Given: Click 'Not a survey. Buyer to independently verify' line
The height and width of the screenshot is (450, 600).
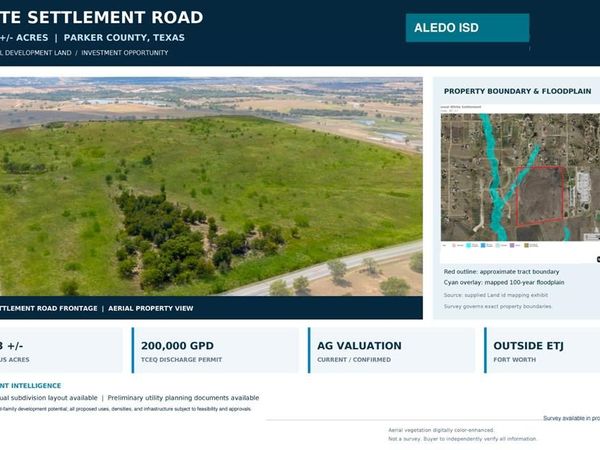Looking at the screenshot, I should pos(462,439).
